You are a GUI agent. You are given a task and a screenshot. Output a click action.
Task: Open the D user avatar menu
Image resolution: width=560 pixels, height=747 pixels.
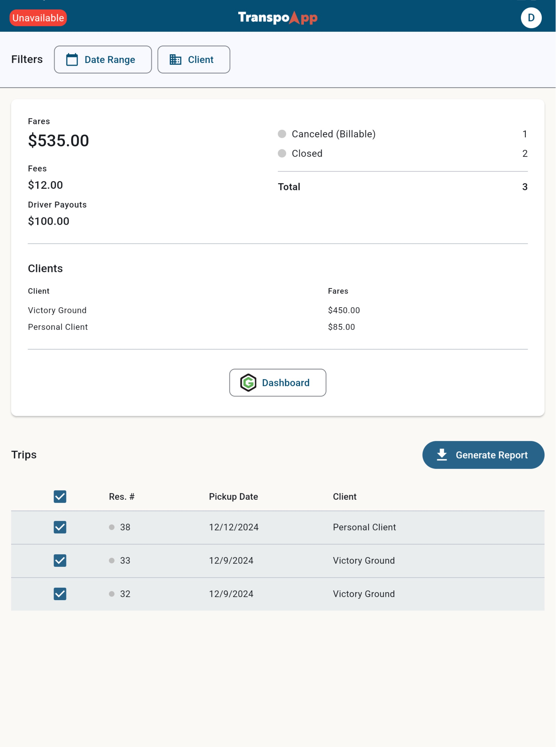tap(531, 18)
